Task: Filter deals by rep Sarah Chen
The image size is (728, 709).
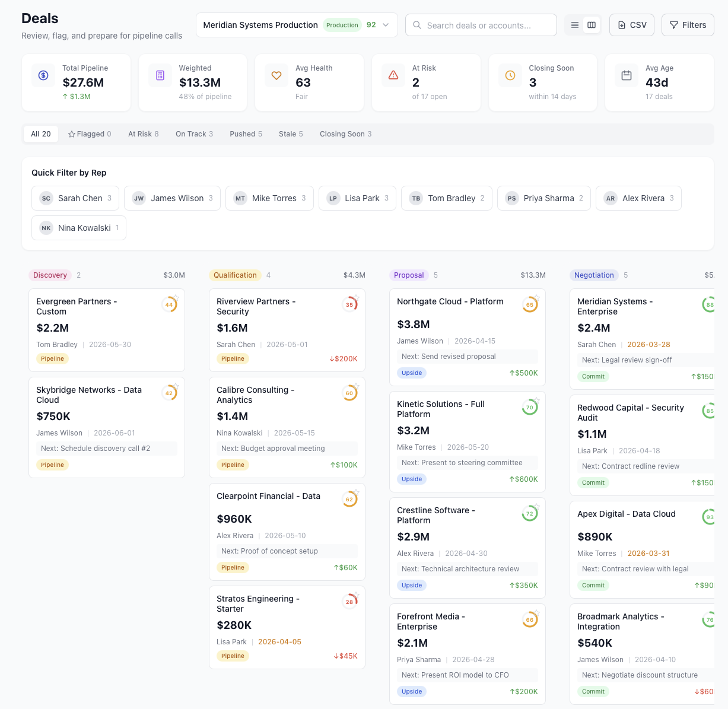Action: tap(75, 198)
